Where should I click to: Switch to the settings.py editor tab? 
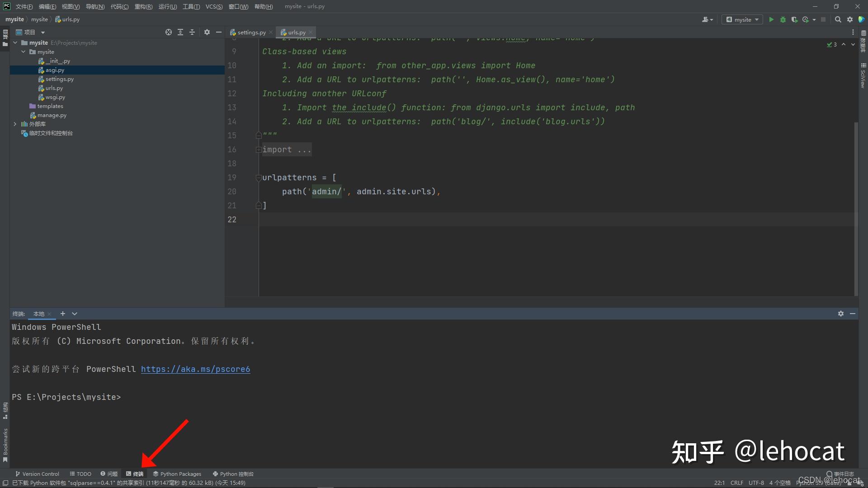(251, 32)
